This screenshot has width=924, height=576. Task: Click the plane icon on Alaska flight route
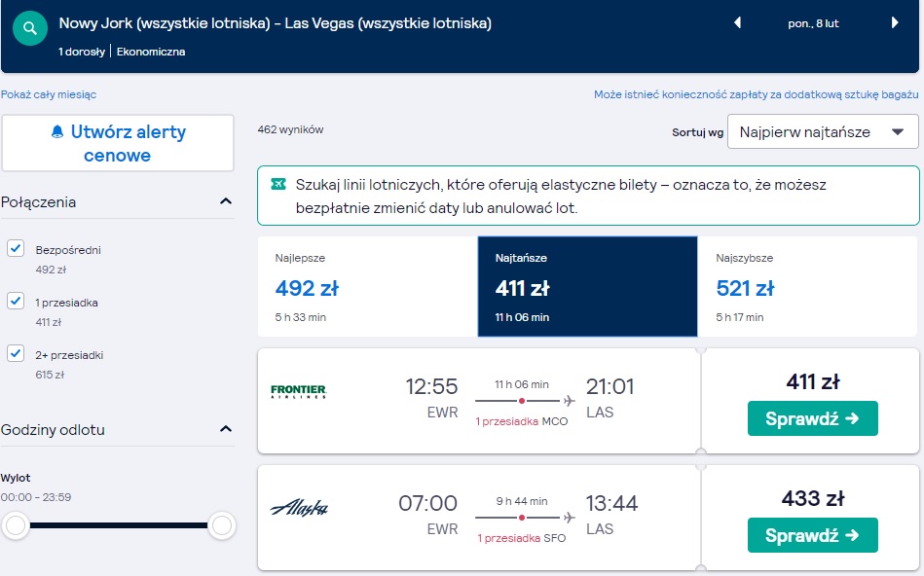coord(569,518)
